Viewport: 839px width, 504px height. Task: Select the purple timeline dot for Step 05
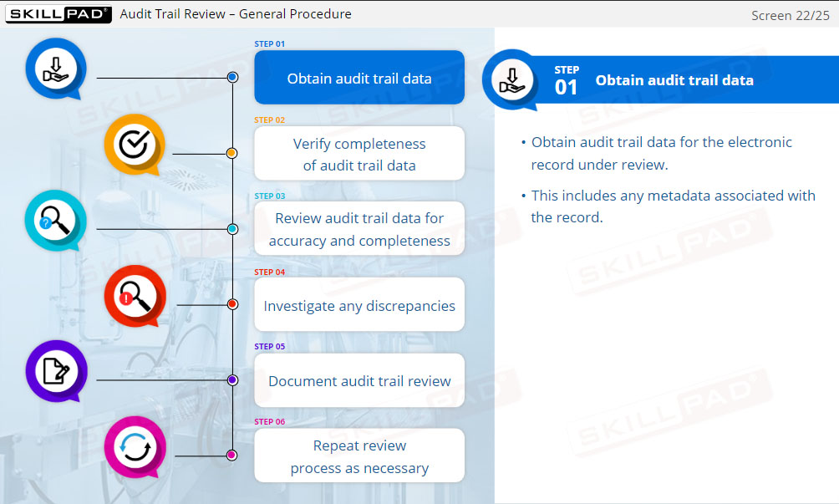tap(231, 379)
